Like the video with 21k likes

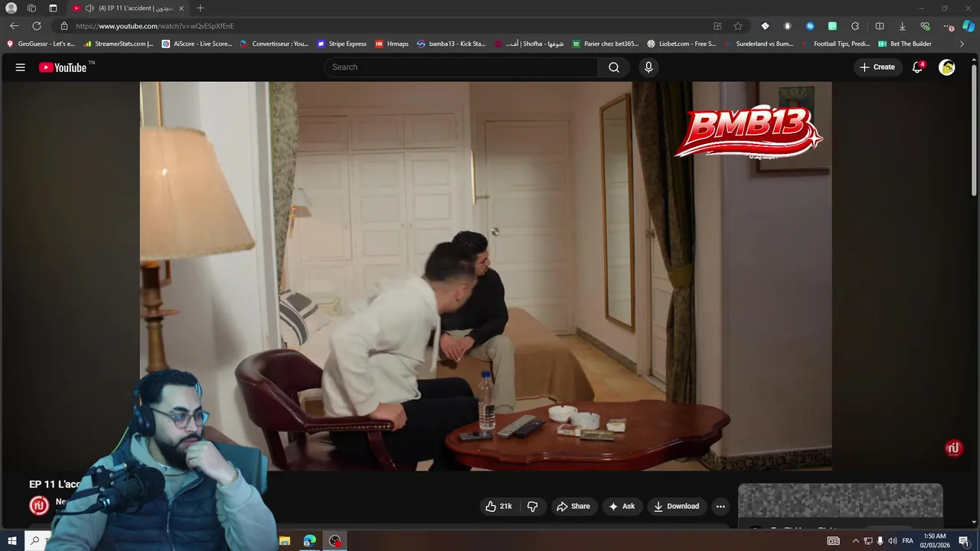[x=499, y=506]
